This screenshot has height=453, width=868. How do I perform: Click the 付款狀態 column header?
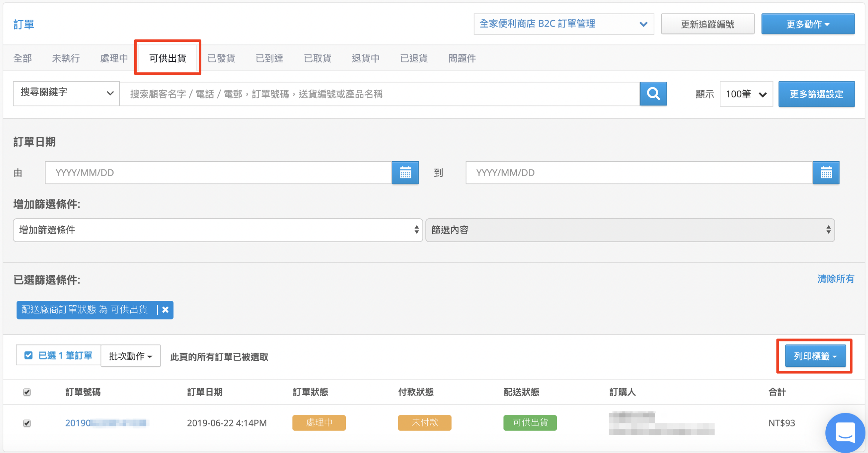(416, 392)
